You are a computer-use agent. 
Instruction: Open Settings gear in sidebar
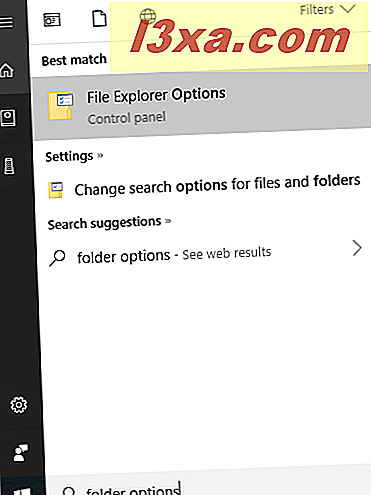pos(19,405)
